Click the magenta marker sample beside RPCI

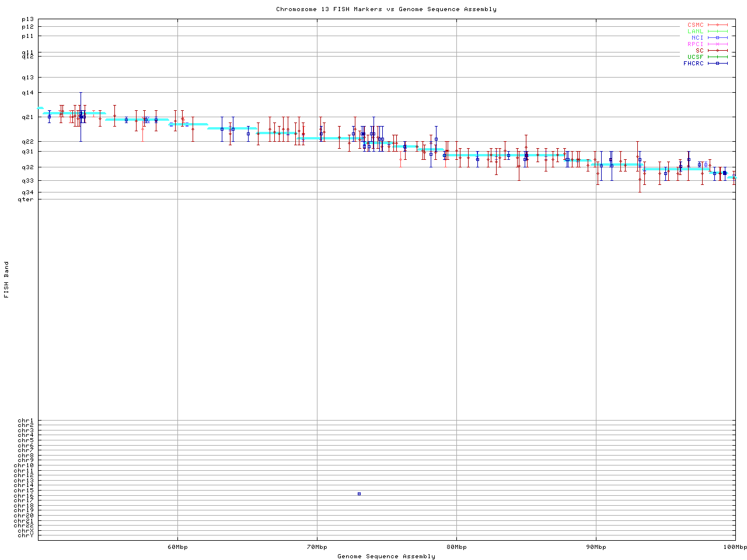point(717,44)
